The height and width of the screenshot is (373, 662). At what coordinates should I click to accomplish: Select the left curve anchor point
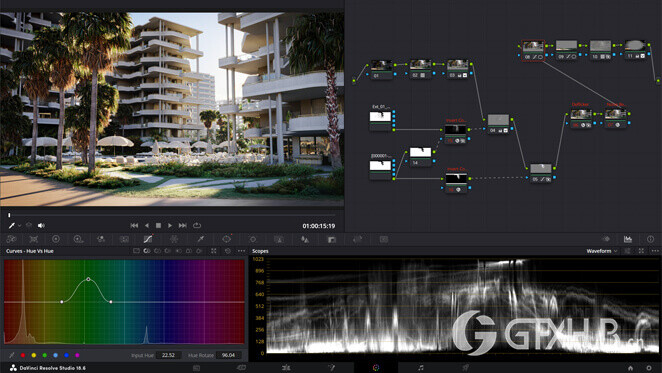click(x=62, y=302)
